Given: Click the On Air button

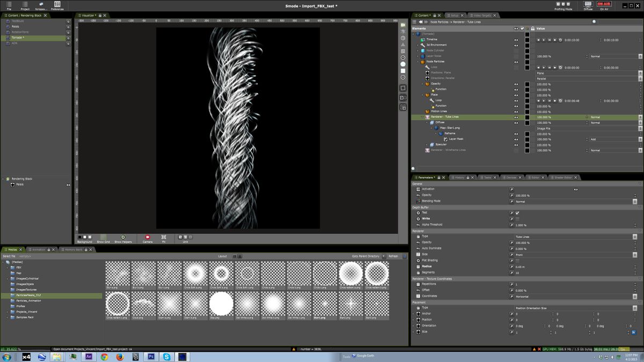Looking at the screenshot, I should coord(604,4).
